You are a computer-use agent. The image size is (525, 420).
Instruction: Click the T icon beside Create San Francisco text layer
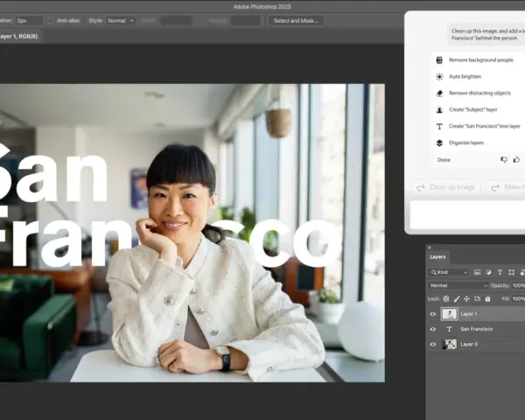[x=439, y=126]
